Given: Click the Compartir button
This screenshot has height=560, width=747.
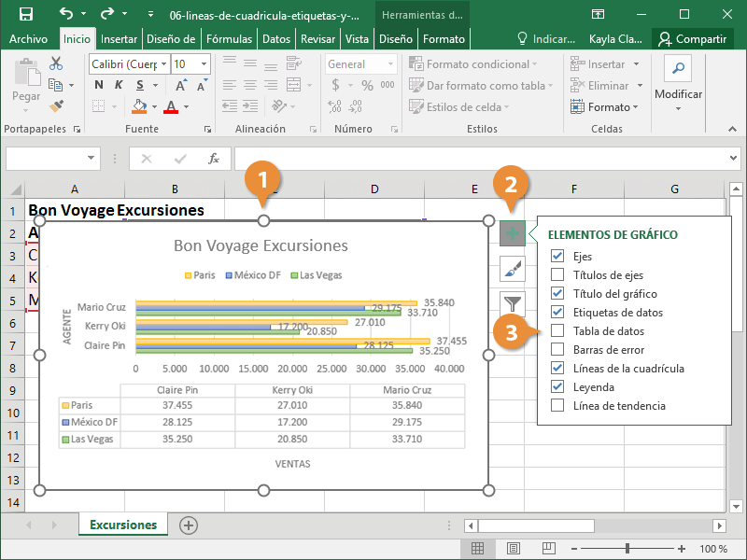Looking at the screenshot, I should coord(692,39).
